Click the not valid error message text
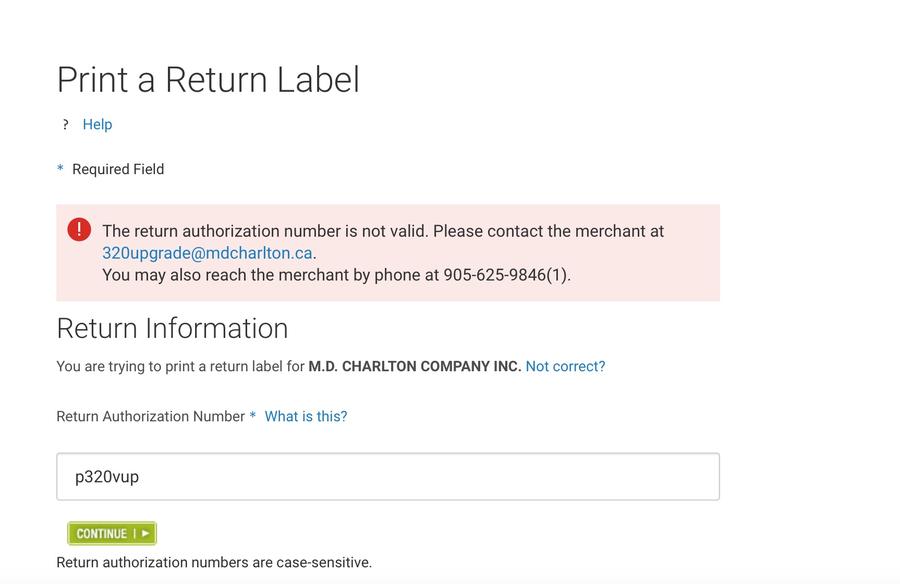Screen dimensions: 900x584 point(383,231)
